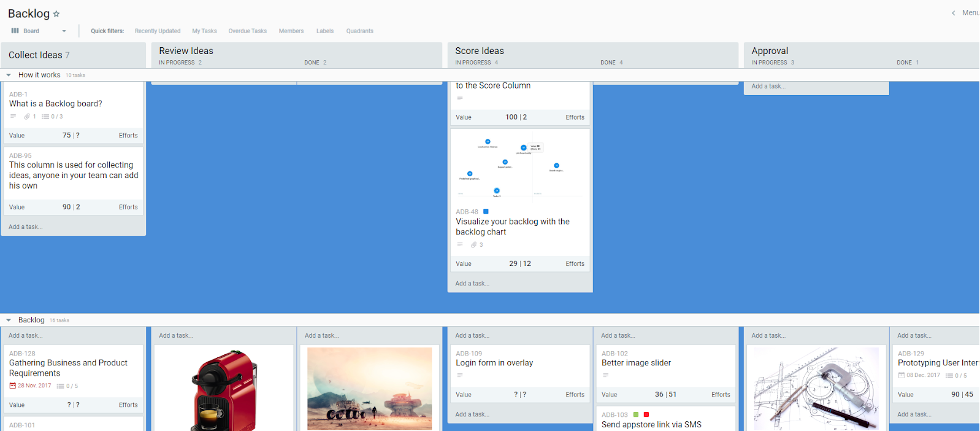Open the backlog chart thumbnail on ADB-48
Image resolution: width=980 pixels, height=431 pixels.
click(x=519, y=166)
